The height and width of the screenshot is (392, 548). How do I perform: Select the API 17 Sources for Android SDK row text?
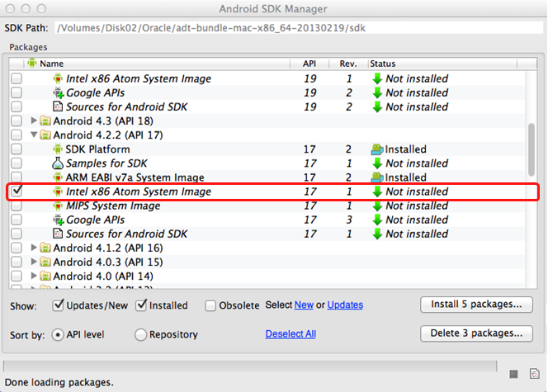(x=126, y=234)
